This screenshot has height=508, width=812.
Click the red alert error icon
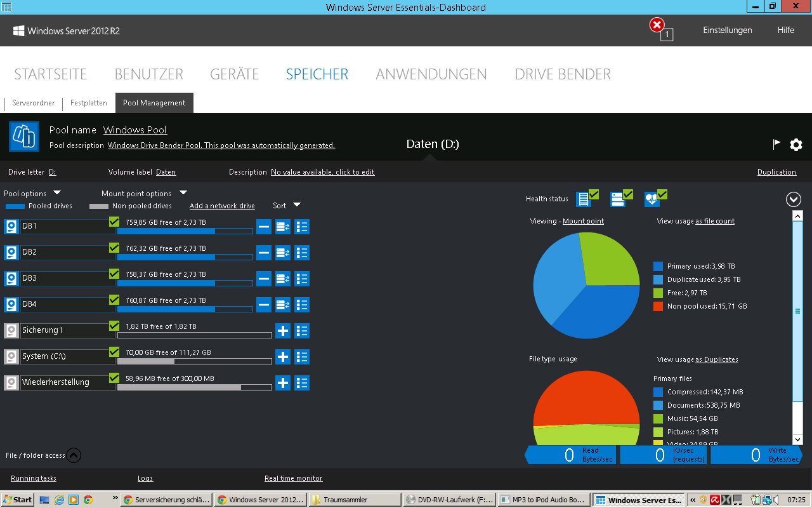657,25
